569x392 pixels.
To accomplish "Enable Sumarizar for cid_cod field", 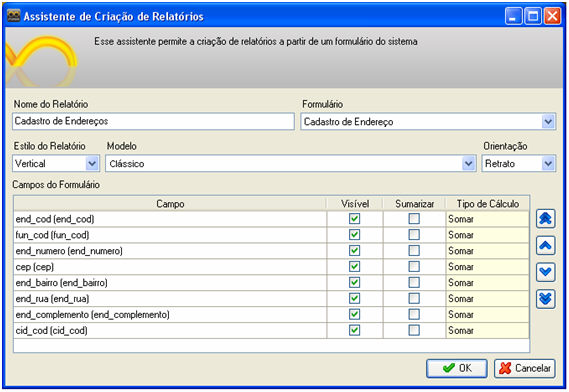I will pyautogui.click(x=414, y=330).
